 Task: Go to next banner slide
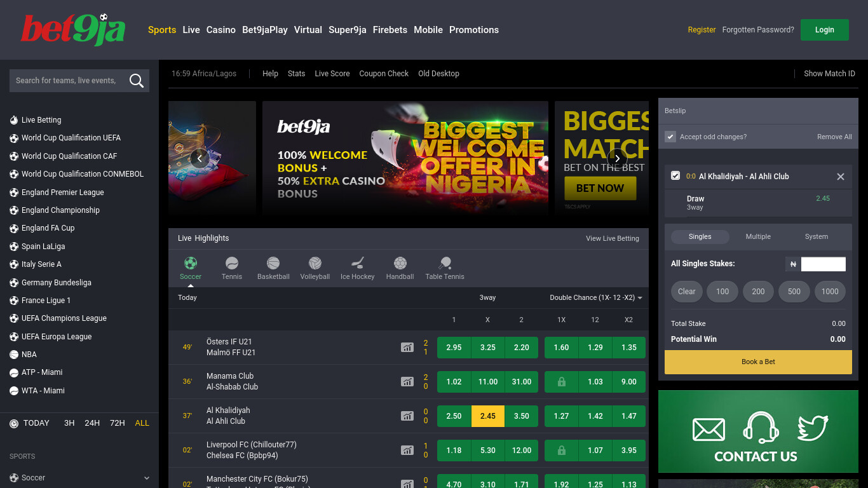tap(617, 158)
